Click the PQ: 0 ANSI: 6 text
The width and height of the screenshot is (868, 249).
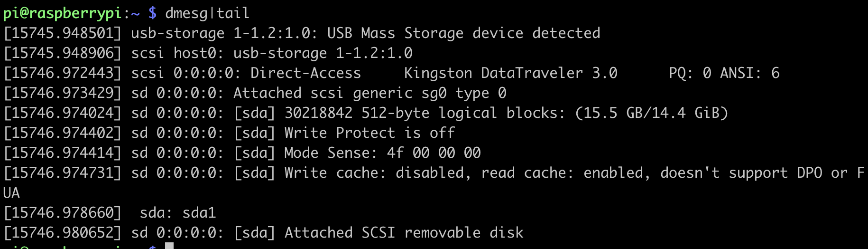click(724, 73)
